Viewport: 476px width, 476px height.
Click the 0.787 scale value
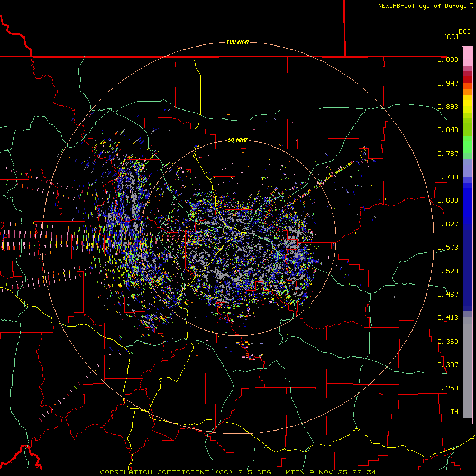448,153
